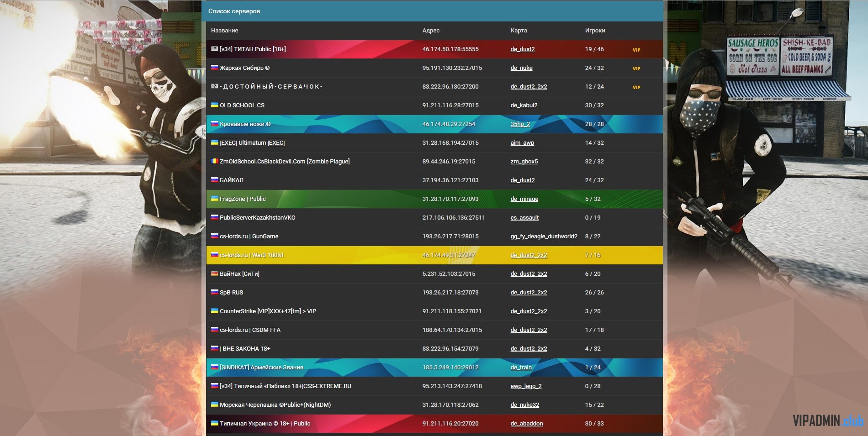The width and height of the screenshot is (868, 436).
Task: Open the de_mirage map link
Action: (x=524, y=199)
